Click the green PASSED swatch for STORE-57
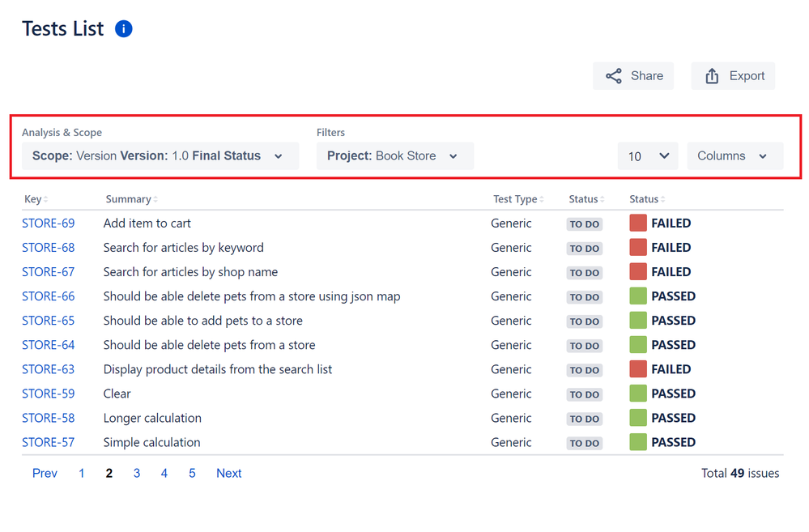Screen dimensions: 809x532 pyautogui.click(x=640, y=442)
